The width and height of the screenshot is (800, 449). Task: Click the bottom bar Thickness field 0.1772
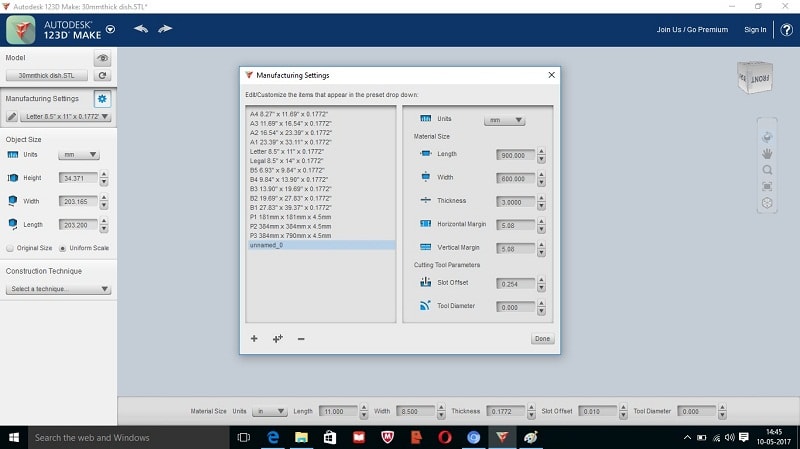[505, 411]
